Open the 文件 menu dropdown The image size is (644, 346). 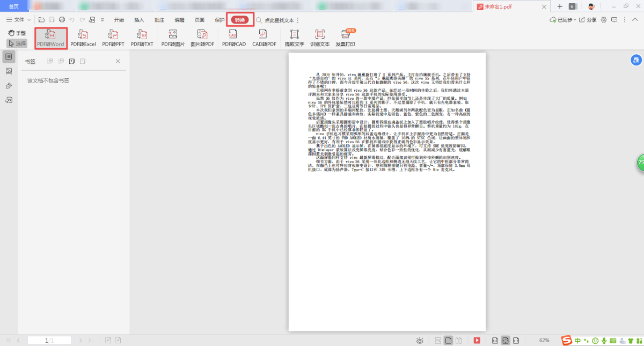pyautogui.click(x=19, y=20)
